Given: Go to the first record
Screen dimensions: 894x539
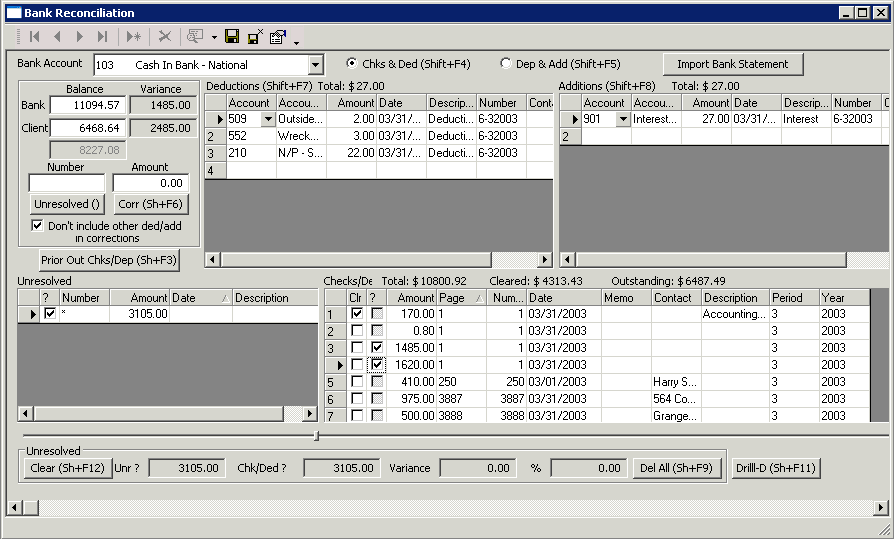Looking at the screenshot, I should point(35,37).
